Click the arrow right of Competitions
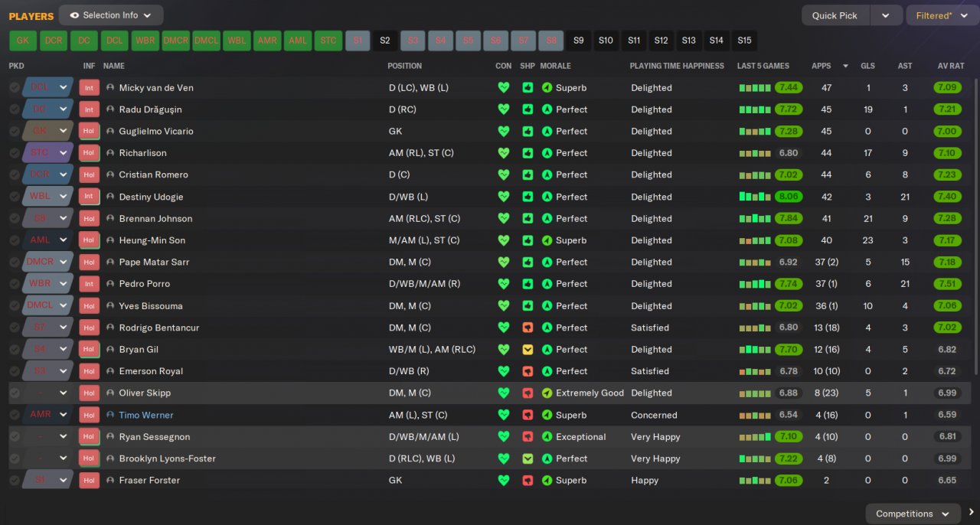The width and height of the screenshot is (980, 525). point(971,513)
